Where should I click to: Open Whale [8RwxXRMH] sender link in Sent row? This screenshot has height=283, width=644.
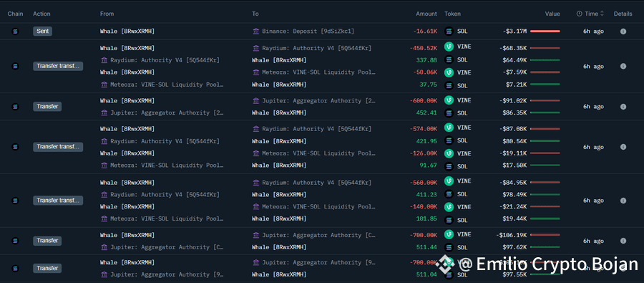tap(127, 32)
